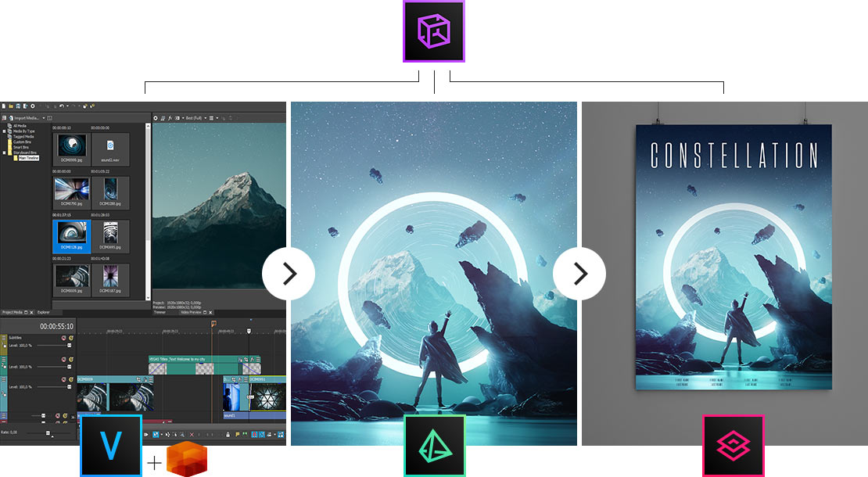Expand the Media By Type tree node
This screenshot has height=477, width=868.
click(x=4, y=131)
